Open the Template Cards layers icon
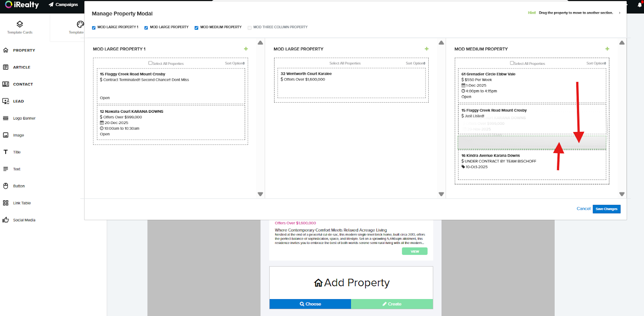The height and width of the screenshot is (316, 644). 20,24
